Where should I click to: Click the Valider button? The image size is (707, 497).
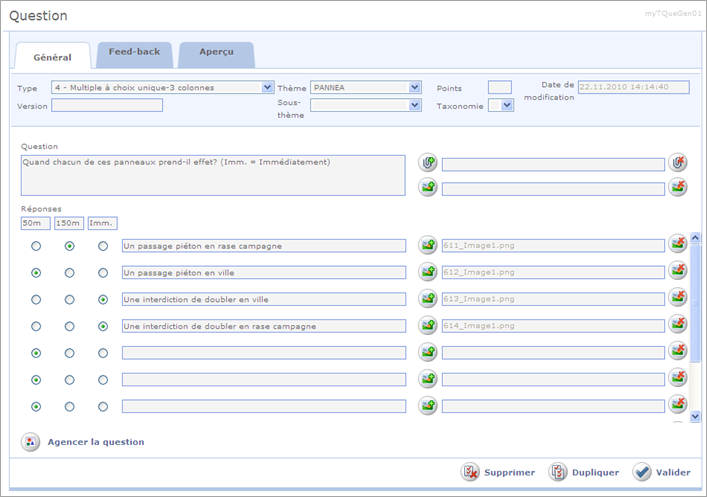[655, 472]
